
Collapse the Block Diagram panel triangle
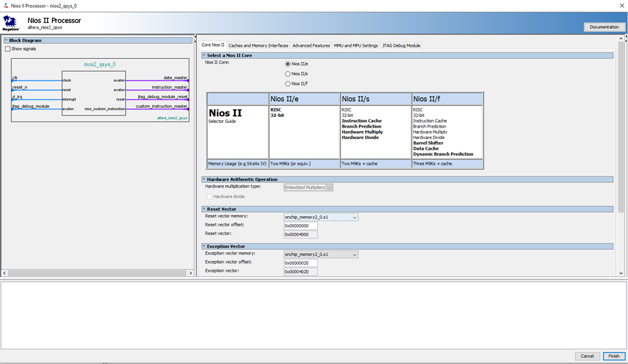tap(5, 41)
